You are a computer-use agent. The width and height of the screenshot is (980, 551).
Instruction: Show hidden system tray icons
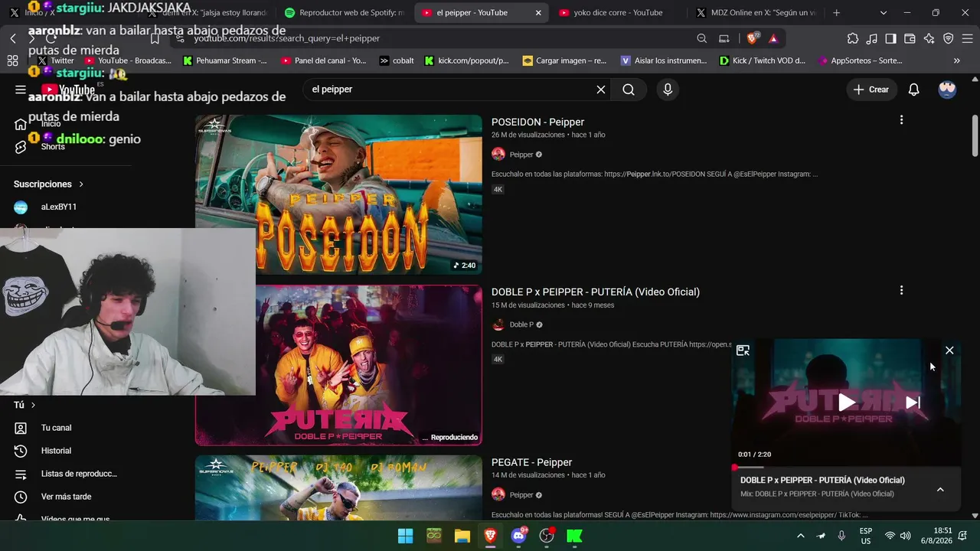(x=801, y=536)
